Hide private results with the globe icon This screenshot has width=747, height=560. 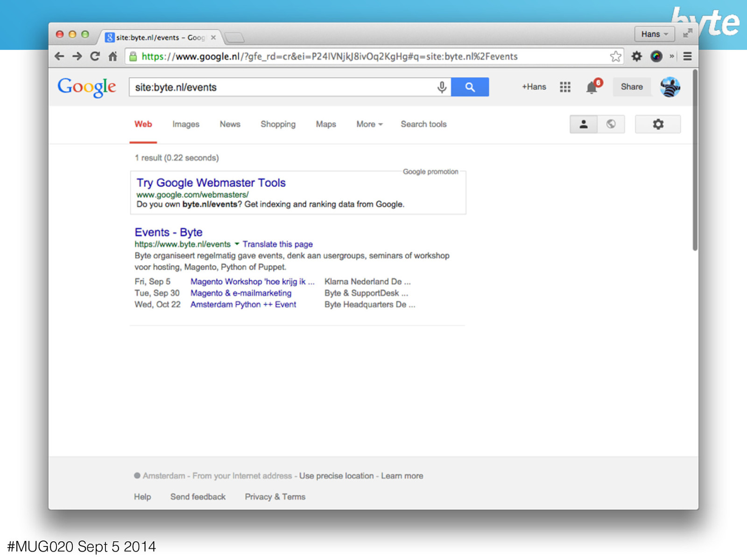[611, 124]
